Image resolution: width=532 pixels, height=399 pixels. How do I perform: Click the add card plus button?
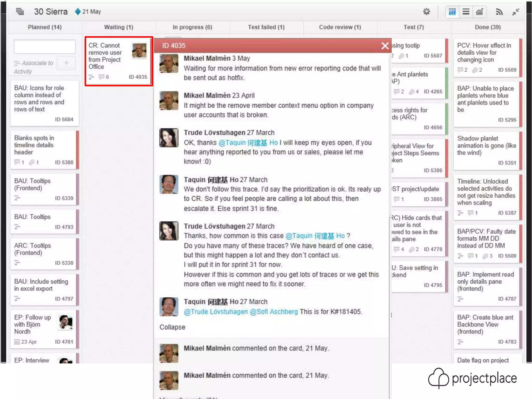pyautogui.click(x=66, y=63)
